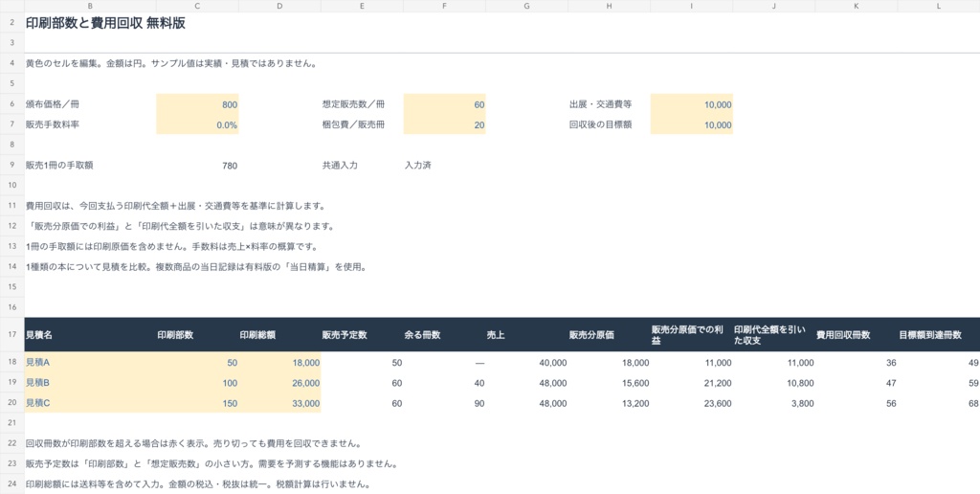
Task: Select column D header
Action: [280, 6]
